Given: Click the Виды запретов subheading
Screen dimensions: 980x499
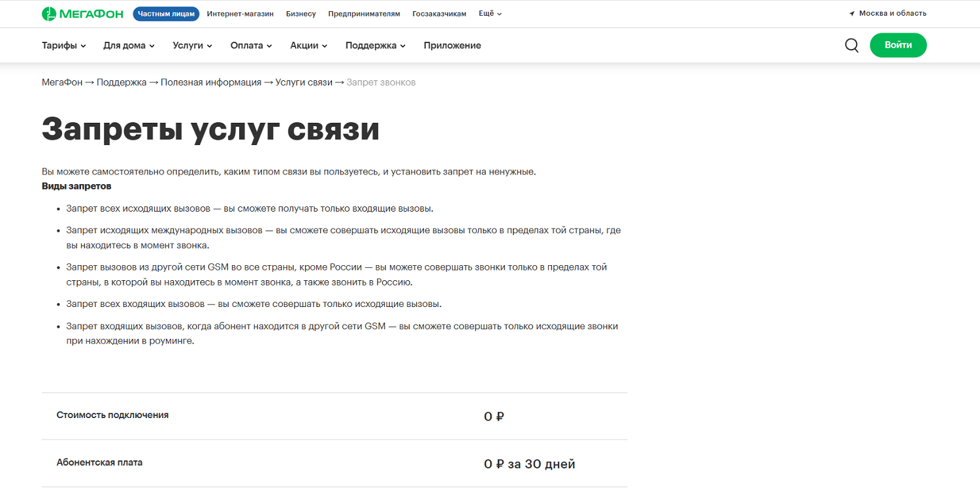Looking at the screenshot, I should [x=76, y=186].
